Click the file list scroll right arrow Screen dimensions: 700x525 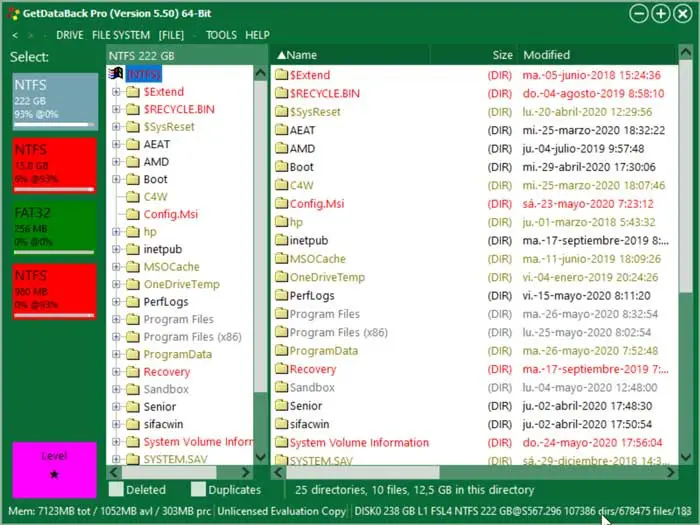[x=671, y=472]
